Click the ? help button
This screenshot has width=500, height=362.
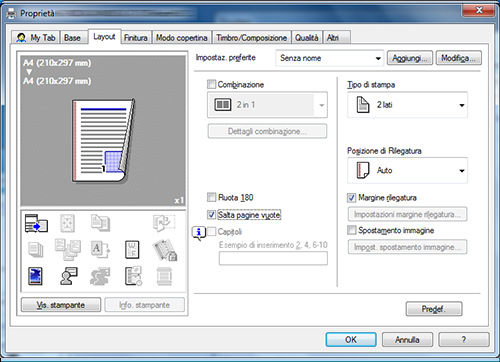click(464, 340)
